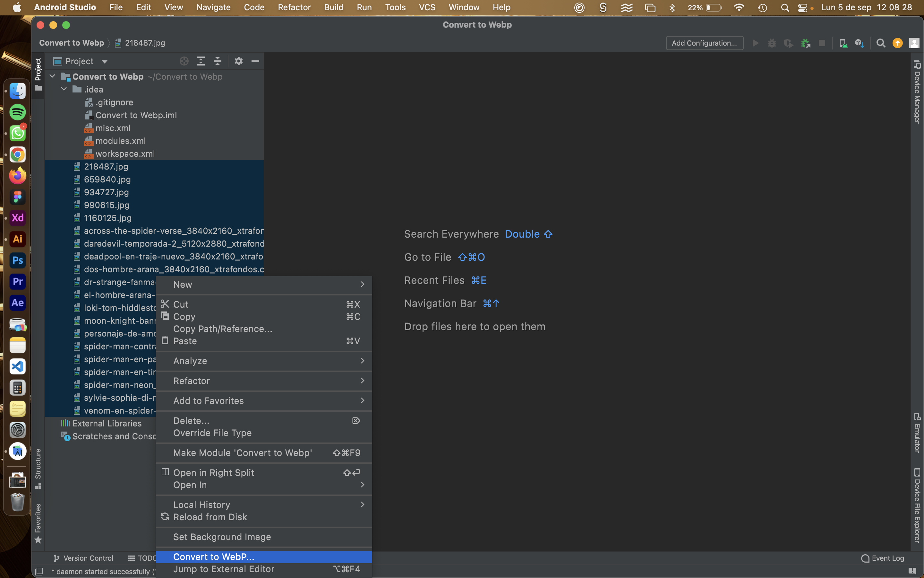Open Spotify from the dock
Viewport: 924px width, 578px height.
tap(18, 112)
